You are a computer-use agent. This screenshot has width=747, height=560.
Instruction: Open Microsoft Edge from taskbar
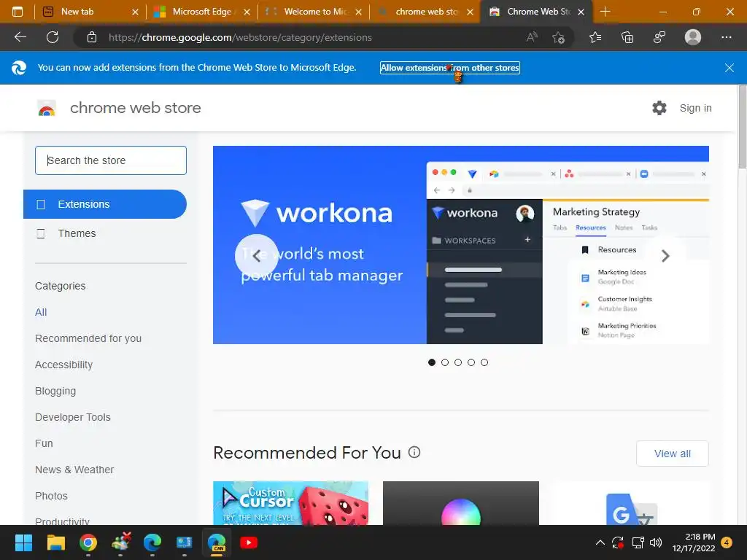coord(152,542)
